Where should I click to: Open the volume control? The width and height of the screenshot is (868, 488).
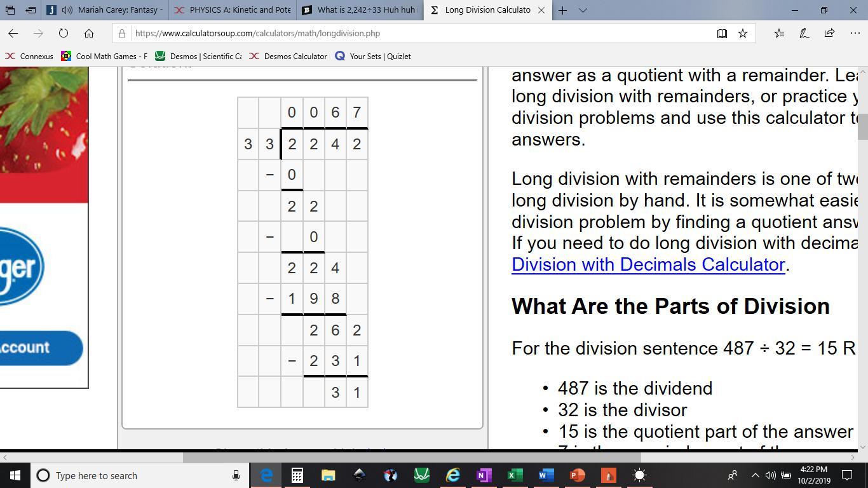(771, 475)
